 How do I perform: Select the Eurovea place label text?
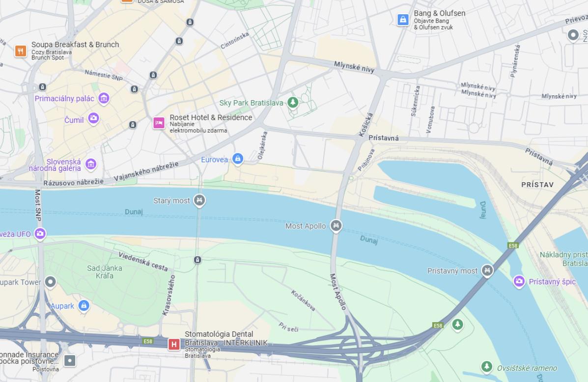[x=215, y=159]
